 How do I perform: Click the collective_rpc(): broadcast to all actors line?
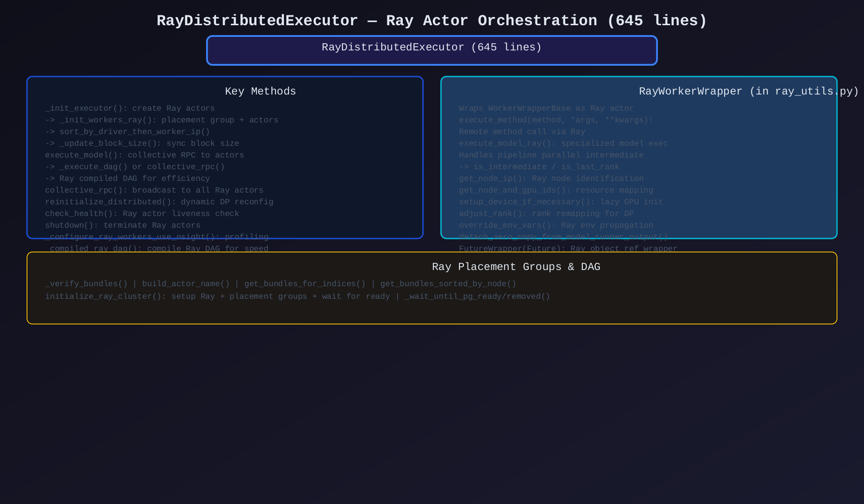[x=154, y=190]
